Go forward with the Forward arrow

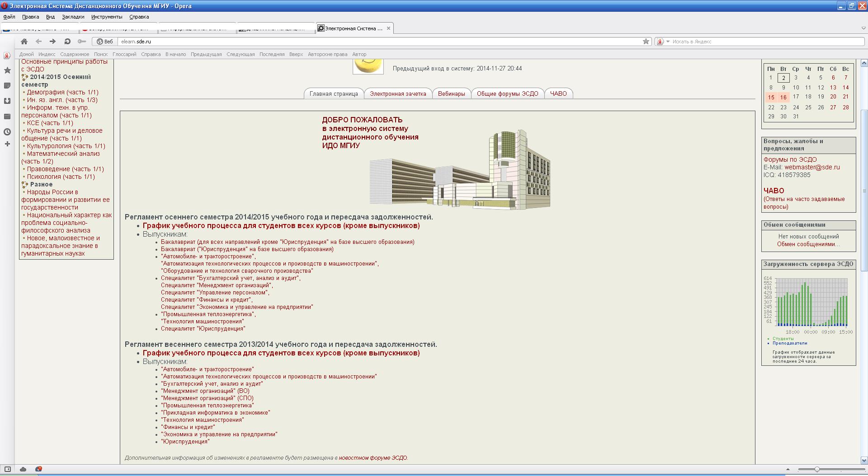coord(53,42)
